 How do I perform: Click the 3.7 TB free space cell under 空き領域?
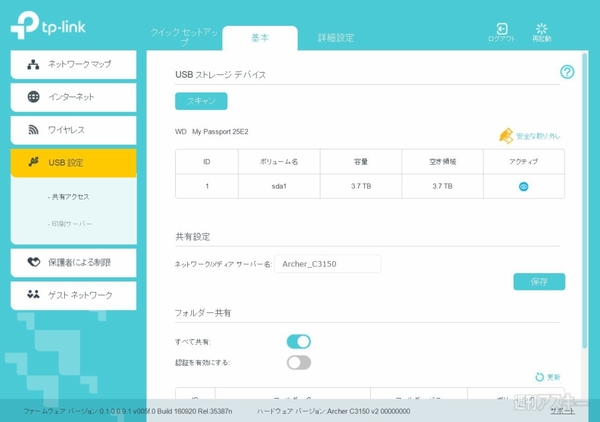pyautogui.click(x=442, y=186)
